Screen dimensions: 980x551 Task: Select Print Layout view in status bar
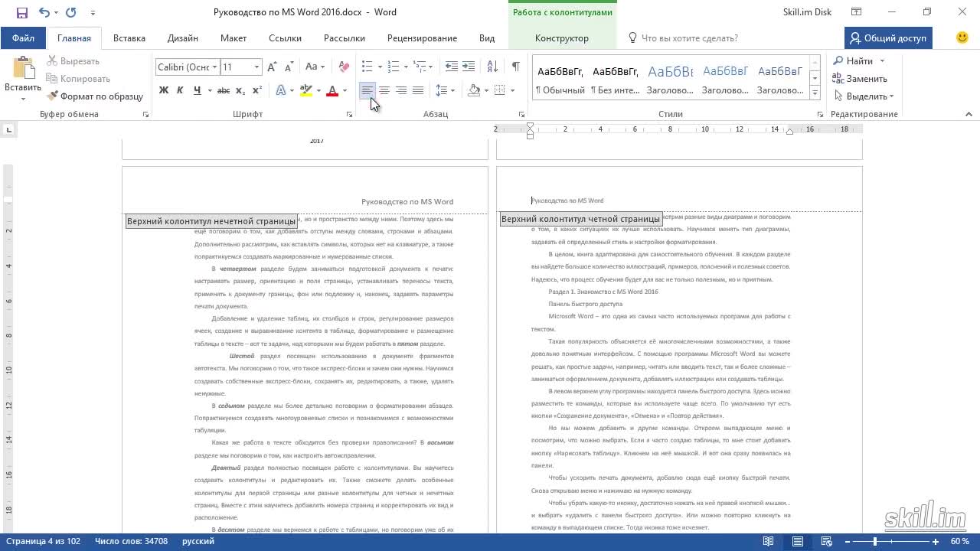pyautogui.click(x=797, y=542)
